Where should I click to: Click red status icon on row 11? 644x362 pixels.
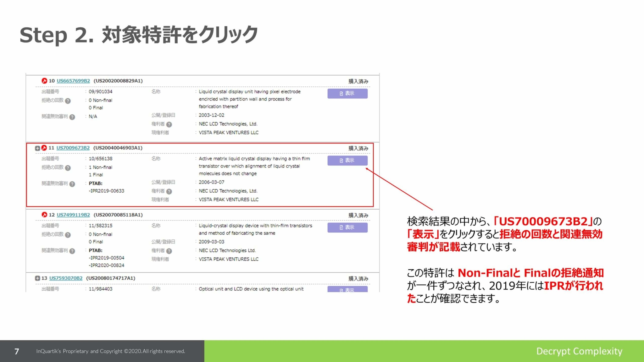[x=44, y=148]
